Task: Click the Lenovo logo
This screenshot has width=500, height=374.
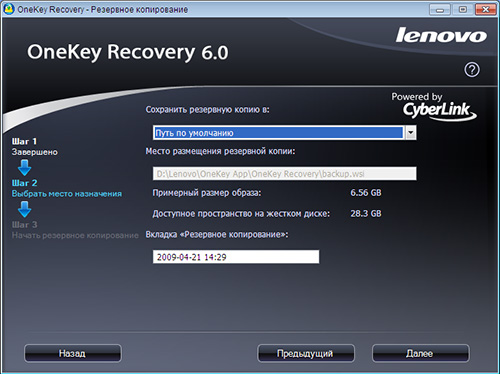Action: pyautogui.click(x=441, y=35)
